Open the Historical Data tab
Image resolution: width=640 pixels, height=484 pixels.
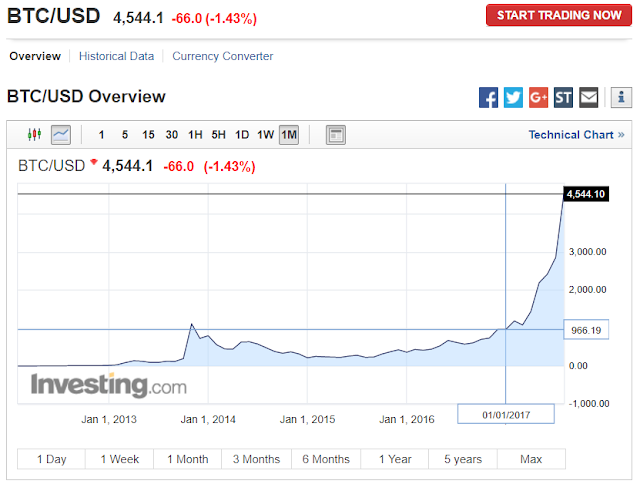click(116, 56)
